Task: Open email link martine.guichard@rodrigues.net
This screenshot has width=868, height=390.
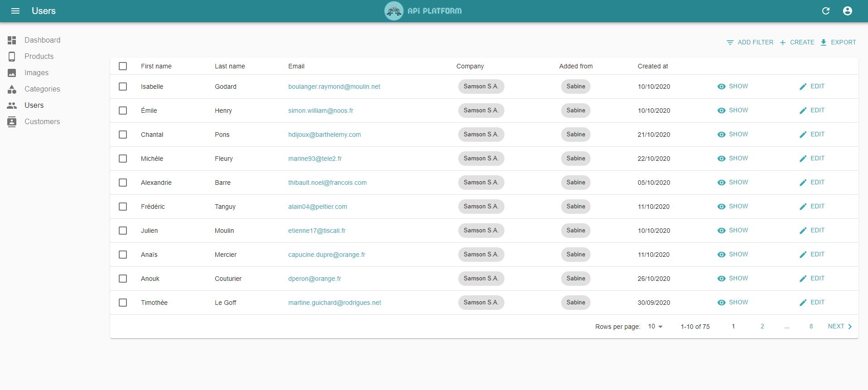Action: (335, 303)
